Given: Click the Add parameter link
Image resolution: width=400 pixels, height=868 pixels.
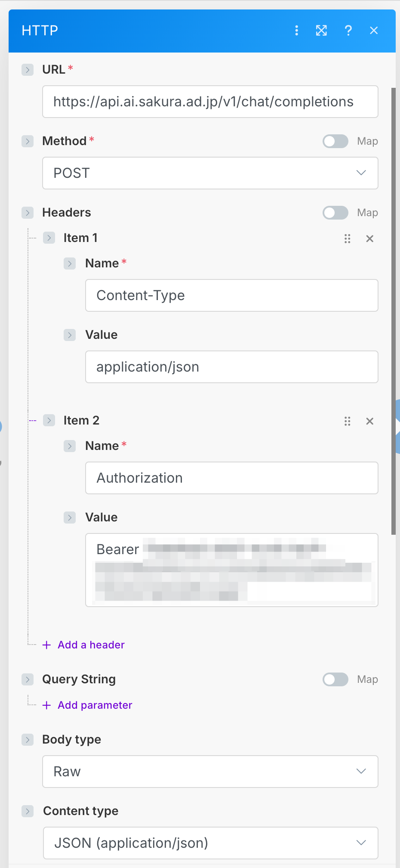Looking at the screenshot, I should 95,705.
